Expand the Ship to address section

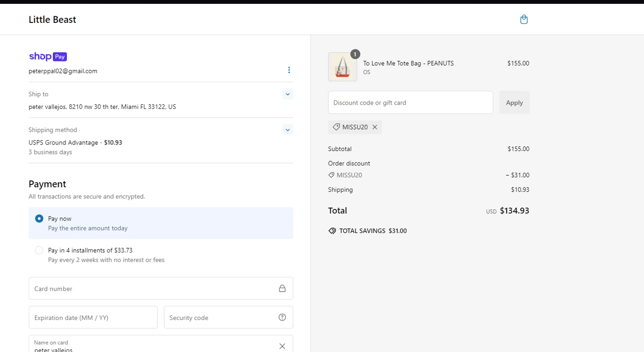[x=288, y=94]
